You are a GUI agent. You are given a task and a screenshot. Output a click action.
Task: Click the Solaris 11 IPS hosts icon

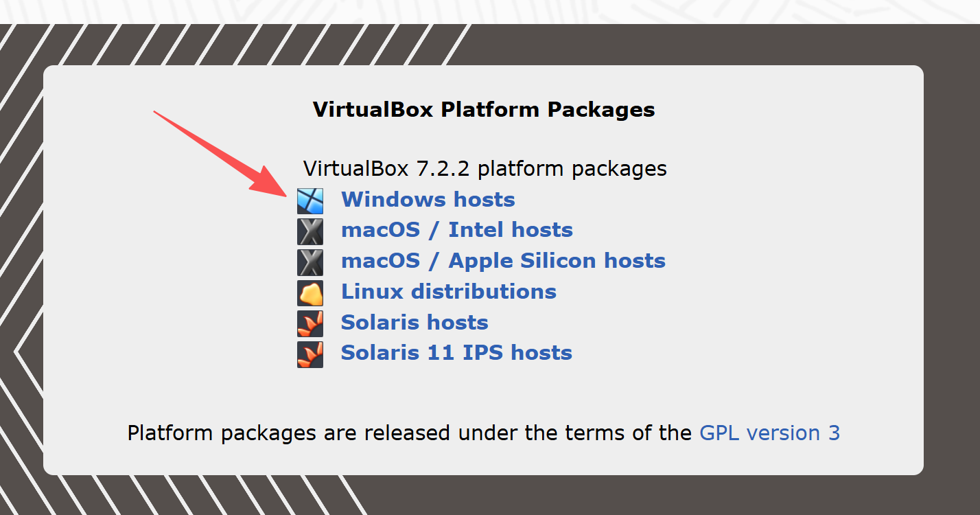(x=310, y=353)
